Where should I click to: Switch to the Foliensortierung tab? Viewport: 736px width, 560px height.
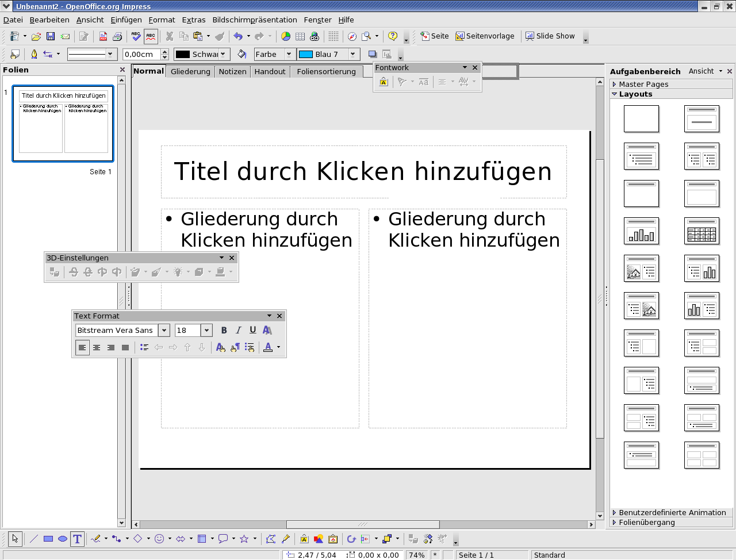click(x=326, y=71)
